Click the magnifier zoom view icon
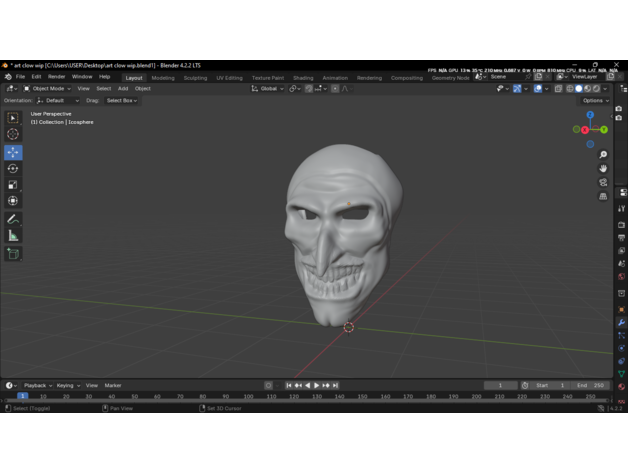The width and height of the screenshot is (628, 472). [x=603, y=154]
